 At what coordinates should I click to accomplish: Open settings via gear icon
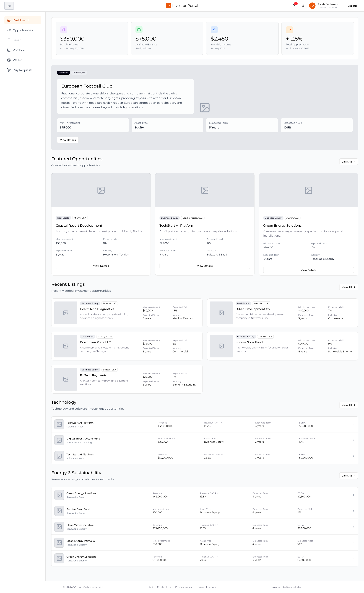(x=303, y=6)
